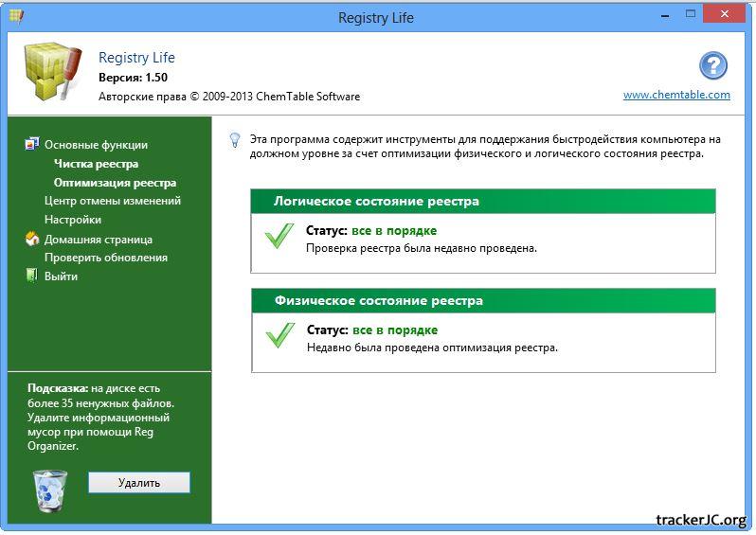The height and width of the screenshot is (535, 756).
Task: Click the title bar app icon
Action: tap(16, 16)
